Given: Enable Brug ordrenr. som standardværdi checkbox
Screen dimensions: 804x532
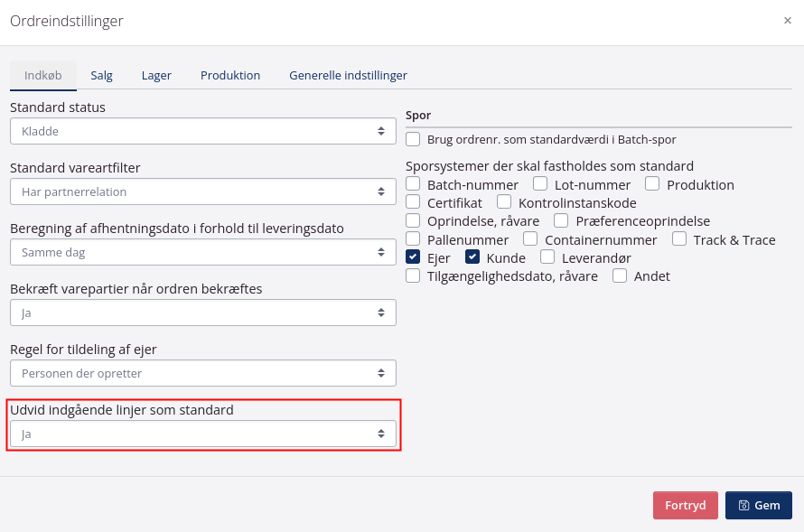Looking at the screenshot, I should coord(414,139).
